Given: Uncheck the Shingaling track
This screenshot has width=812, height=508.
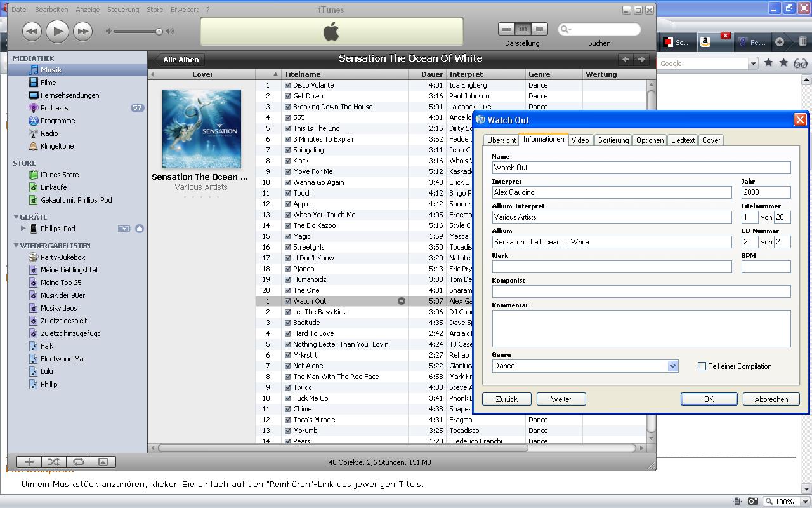Looking at the screenshot, I should [288, 150].
